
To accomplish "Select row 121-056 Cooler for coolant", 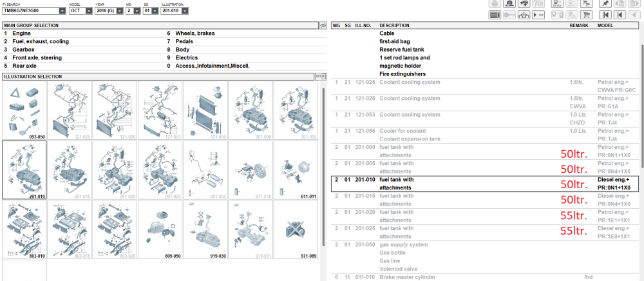I will pyautogui.click(x=486, y=135).
